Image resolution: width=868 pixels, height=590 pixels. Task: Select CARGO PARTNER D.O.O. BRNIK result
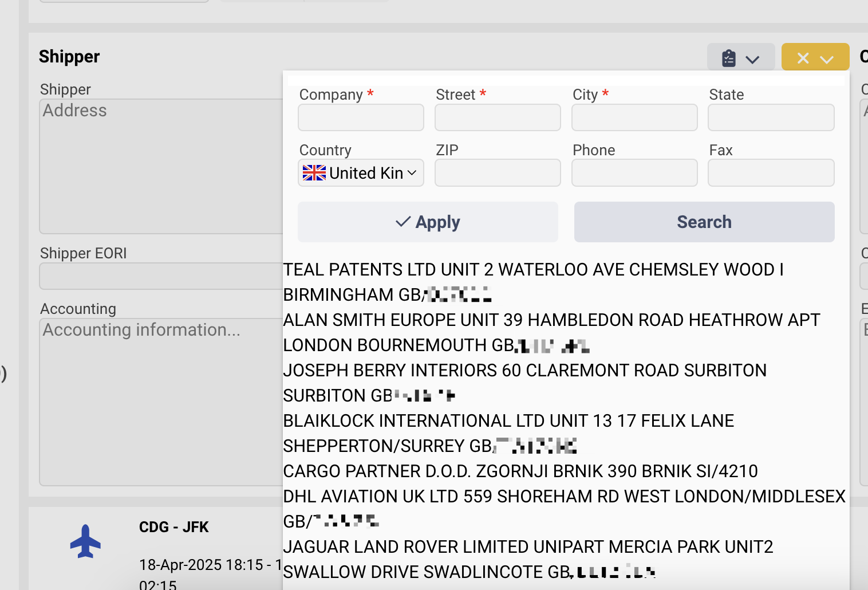520,471
